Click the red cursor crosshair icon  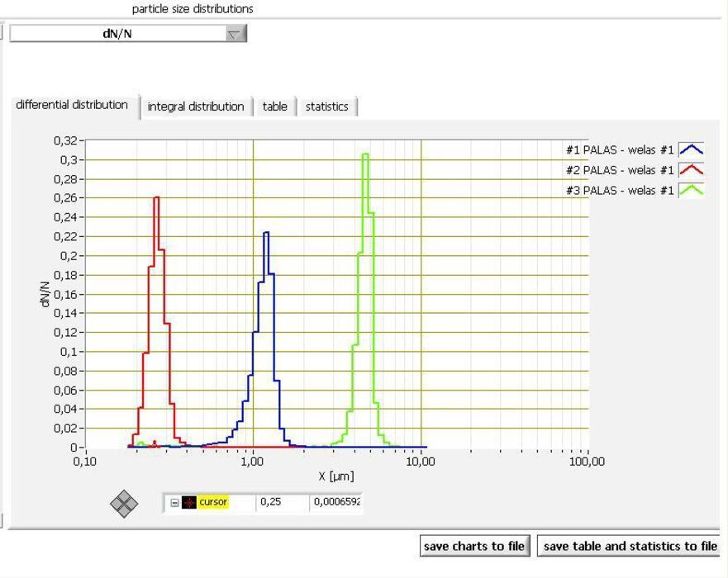coord(189,502)
